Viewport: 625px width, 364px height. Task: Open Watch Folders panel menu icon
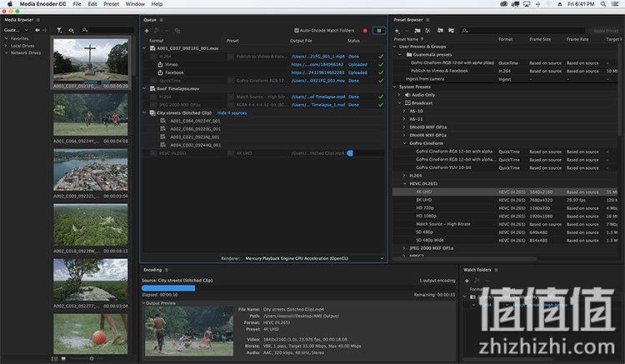click(x=497, y=270)
